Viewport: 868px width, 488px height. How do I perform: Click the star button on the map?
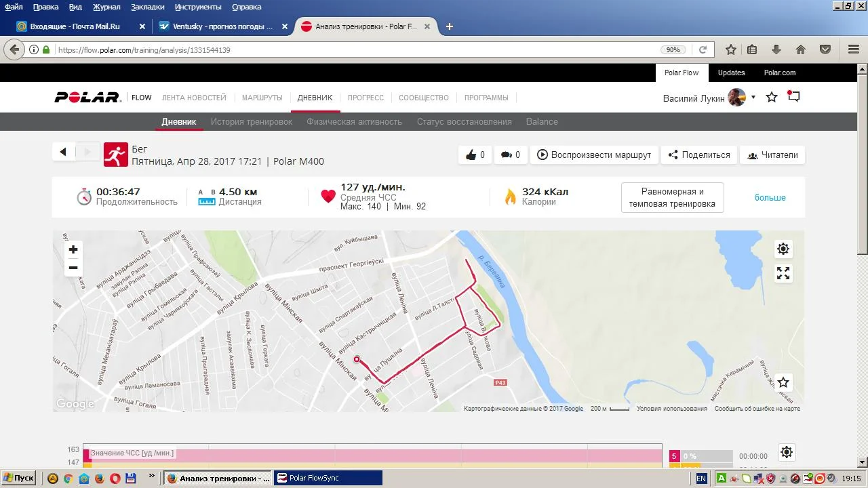(x=783, y=382)
